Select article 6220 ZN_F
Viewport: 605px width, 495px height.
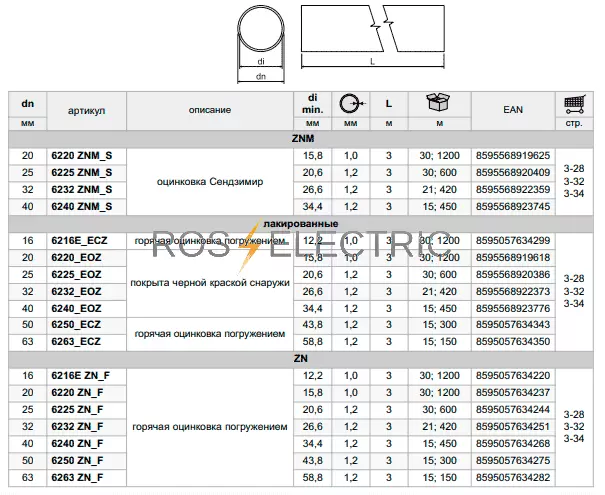click(x=77, y=392)
